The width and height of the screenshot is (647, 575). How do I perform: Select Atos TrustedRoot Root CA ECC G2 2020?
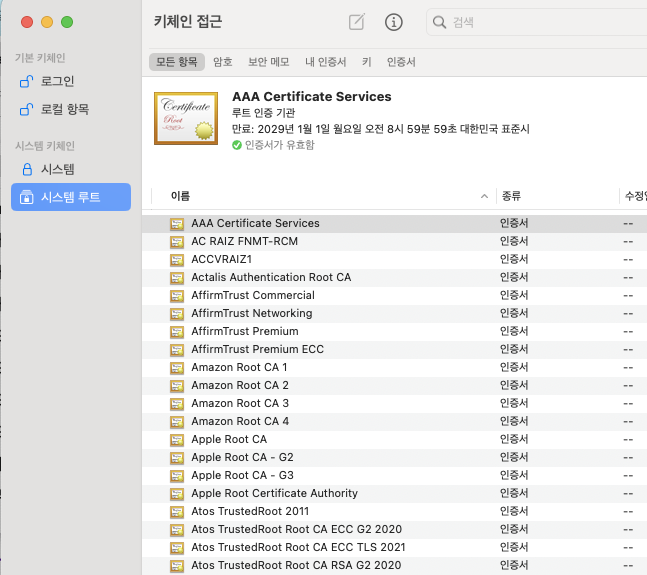point(296,529)
